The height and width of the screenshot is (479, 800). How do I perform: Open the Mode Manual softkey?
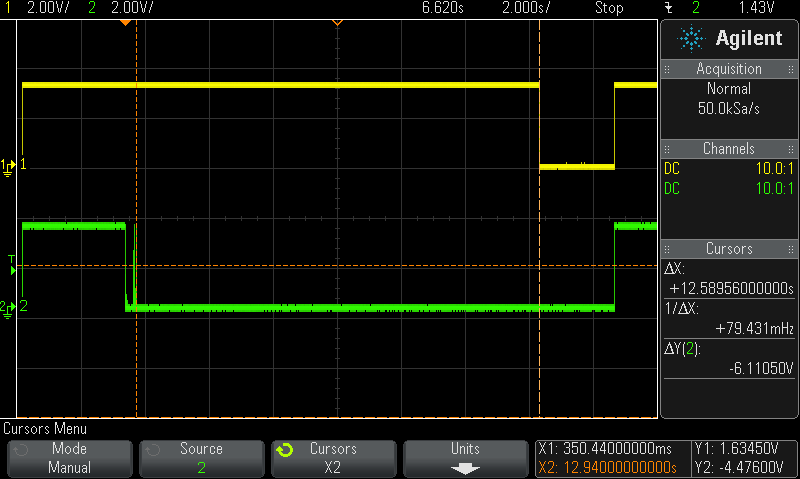[70, 458]
